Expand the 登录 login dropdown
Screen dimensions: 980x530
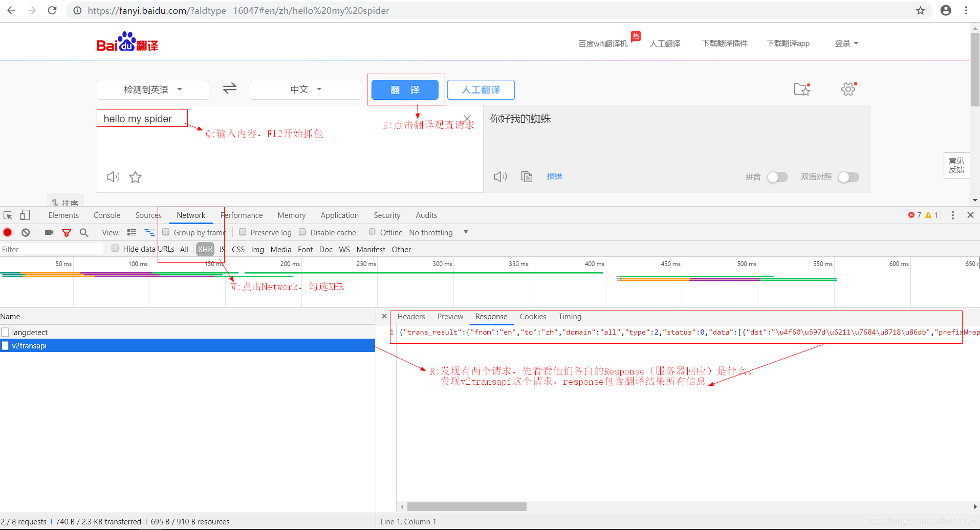(846, 43)
